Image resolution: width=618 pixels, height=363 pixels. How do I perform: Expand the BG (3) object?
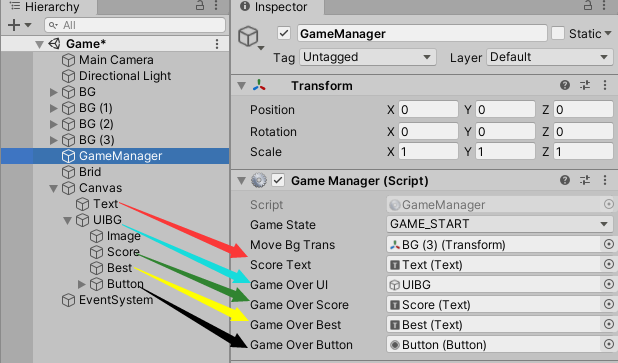point(54,140)
